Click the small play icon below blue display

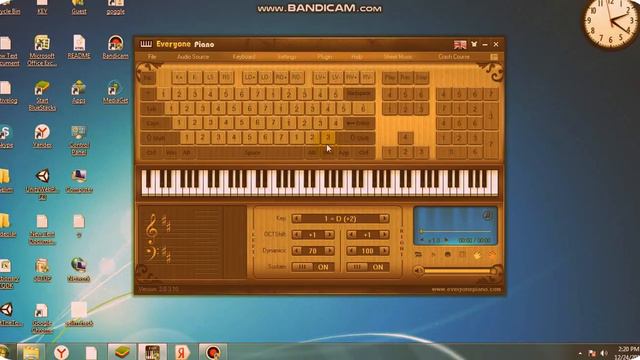point(433,255)
